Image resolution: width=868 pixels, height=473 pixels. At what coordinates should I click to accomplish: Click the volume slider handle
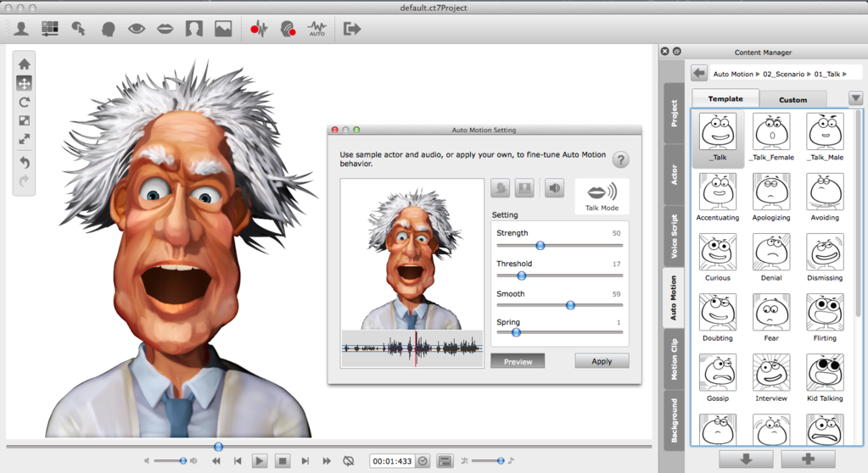click(x=182, y=461)
